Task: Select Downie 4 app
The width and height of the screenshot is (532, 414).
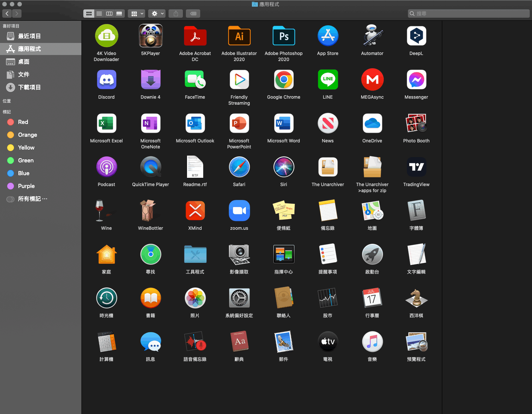Action: click(x=150, y=79)
